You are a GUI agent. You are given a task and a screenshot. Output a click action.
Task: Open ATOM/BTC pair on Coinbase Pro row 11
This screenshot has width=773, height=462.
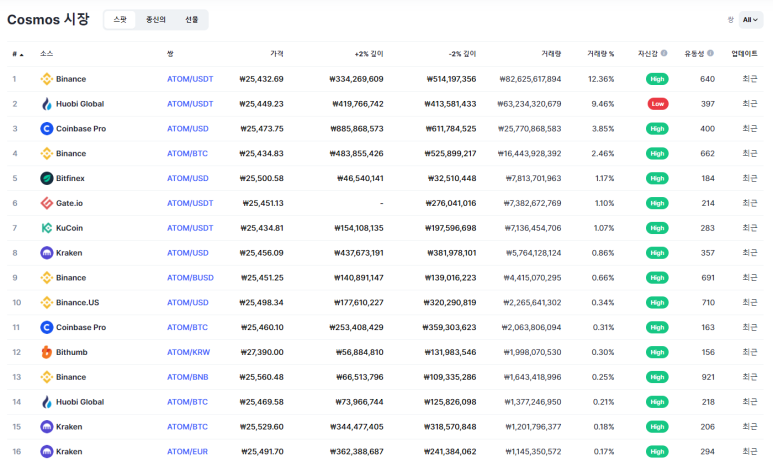(x=187, y=327)
